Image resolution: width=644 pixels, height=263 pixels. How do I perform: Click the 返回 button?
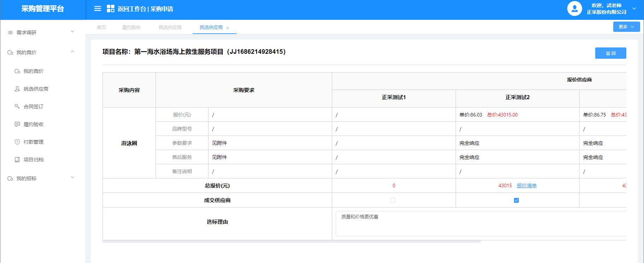tap(610, 53)
